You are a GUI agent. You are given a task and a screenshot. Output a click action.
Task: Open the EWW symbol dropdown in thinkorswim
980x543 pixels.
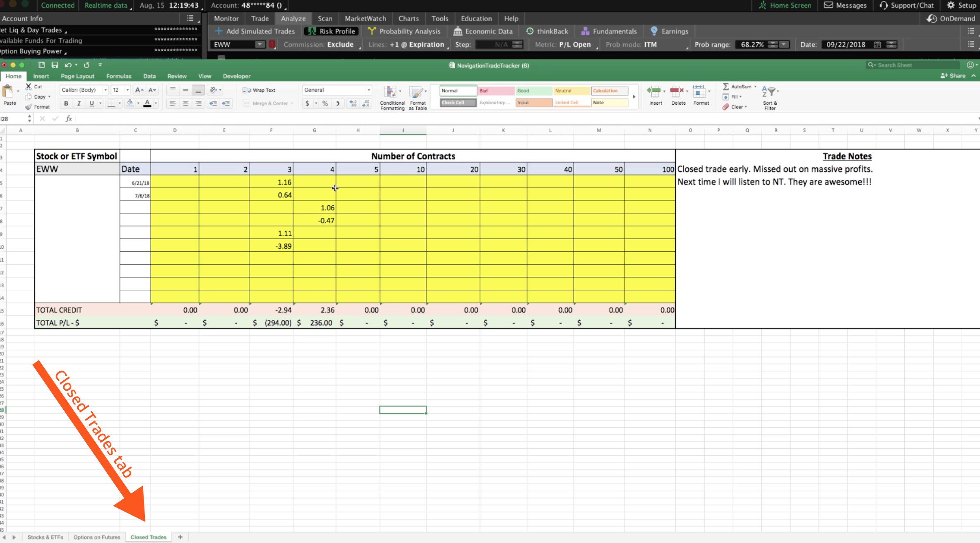260,44
